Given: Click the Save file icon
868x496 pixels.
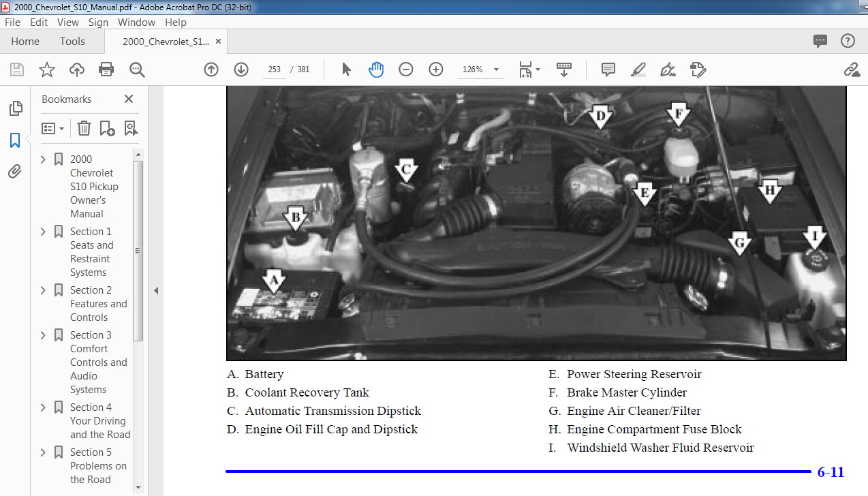Looking at the screenshot, I should tap(17, 69).
